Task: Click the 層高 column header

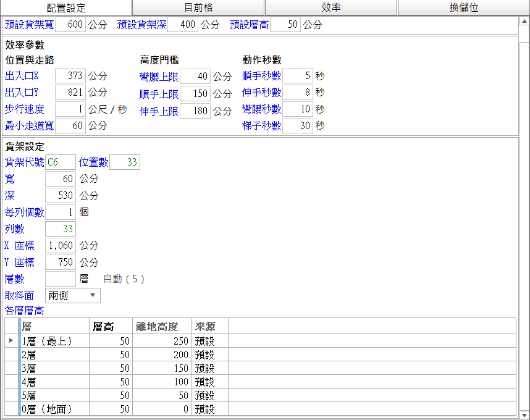Action: tap(111, 326)
